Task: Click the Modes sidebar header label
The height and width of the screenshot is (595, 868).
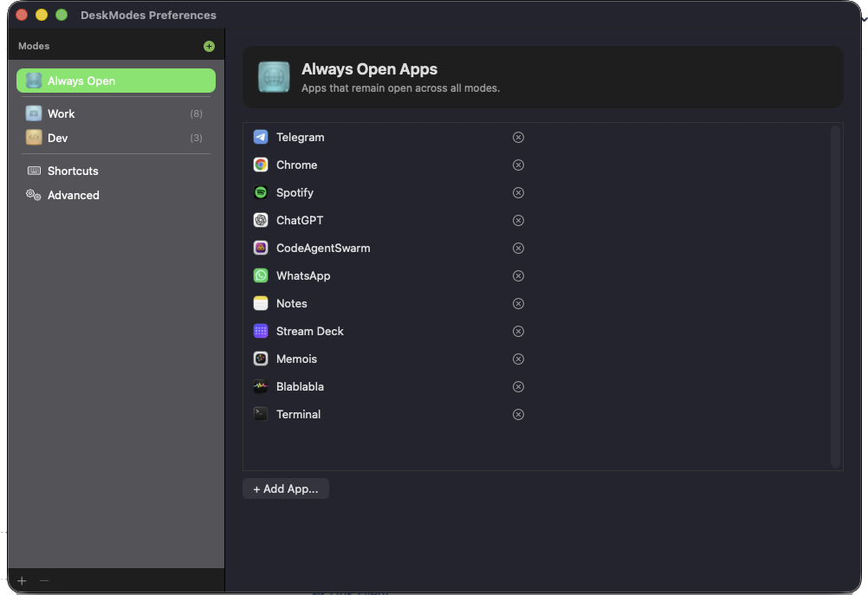Action: click(x=34, y=46)
